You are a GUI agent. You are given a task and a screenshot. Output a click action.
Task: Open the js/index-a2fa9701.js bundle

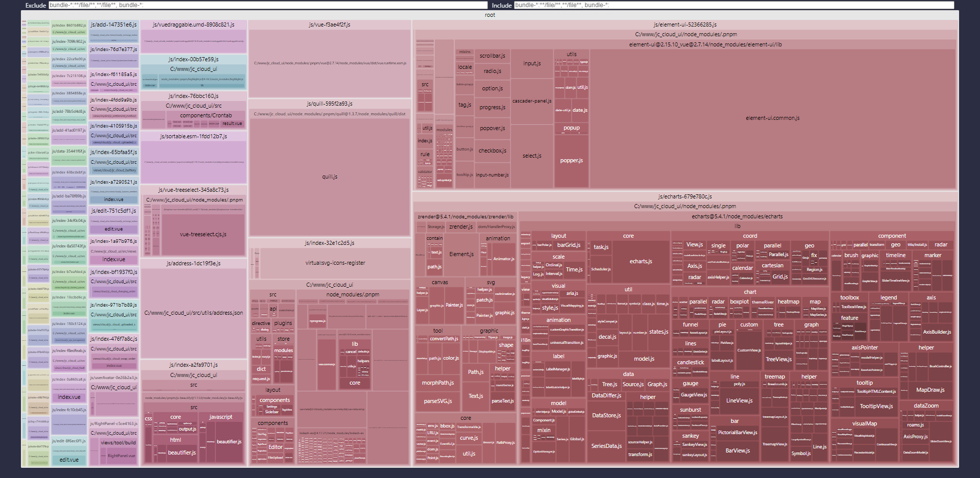[x=193, y=365]
